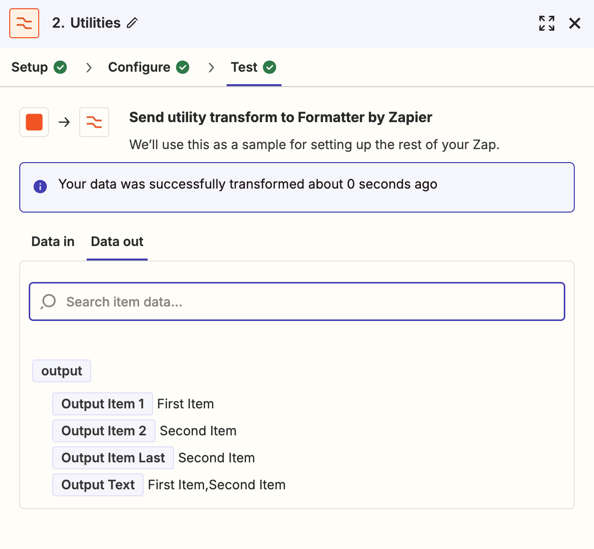
Task: Click the green check next to Configure
Action: point(183,67)
